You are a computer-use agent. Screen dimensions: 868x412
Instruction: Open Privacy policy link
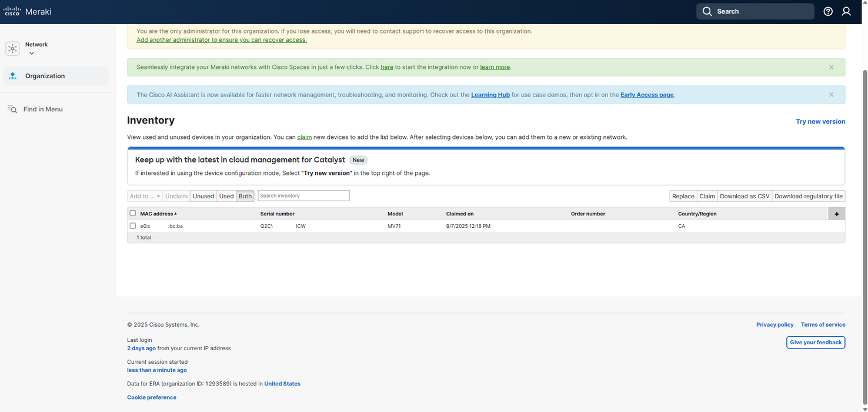tap(774, 325)
